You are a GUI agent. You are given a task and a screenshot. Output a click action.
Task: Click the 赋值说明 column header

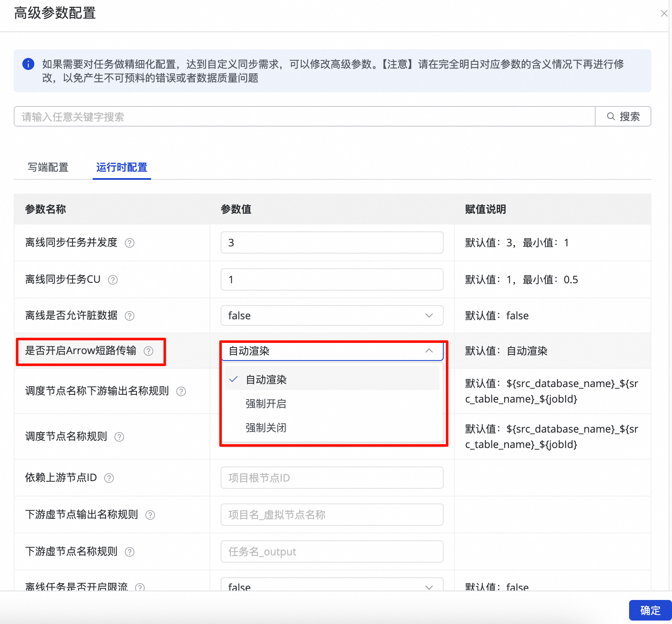(485, 209)
